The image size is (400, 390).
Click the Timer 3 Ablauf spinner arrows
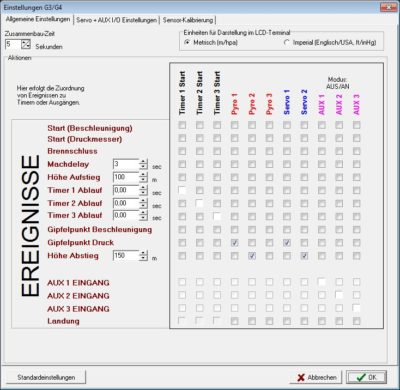(x=143, y=215)
